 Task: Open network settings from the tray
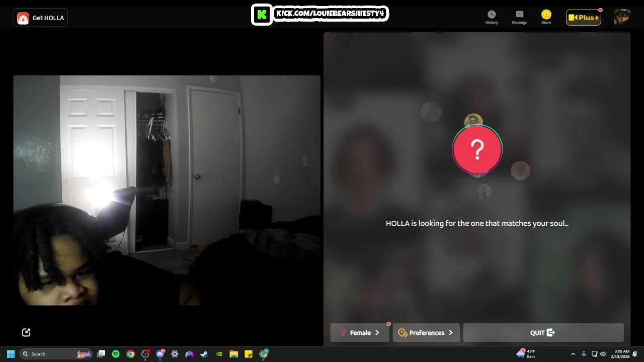tap(594, 354)
